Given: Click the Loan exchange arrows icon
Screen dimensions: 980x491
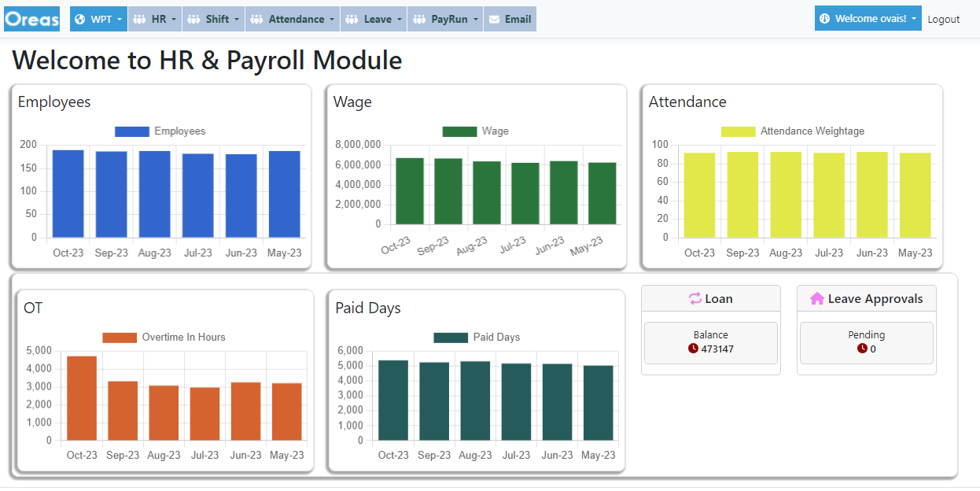Looking at the screenshot, I should 694,299.
